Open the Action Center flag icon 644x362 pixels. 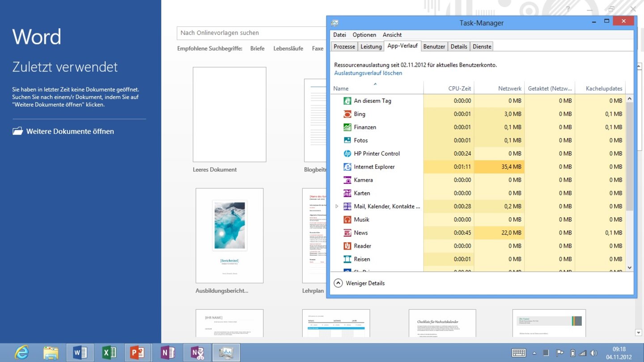pyautogui.click(x=559, y=353)
